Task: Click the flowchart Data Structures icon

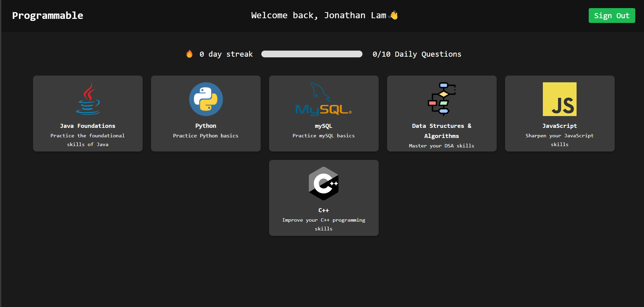Action: pyautogui.click(x=442, y=99)
